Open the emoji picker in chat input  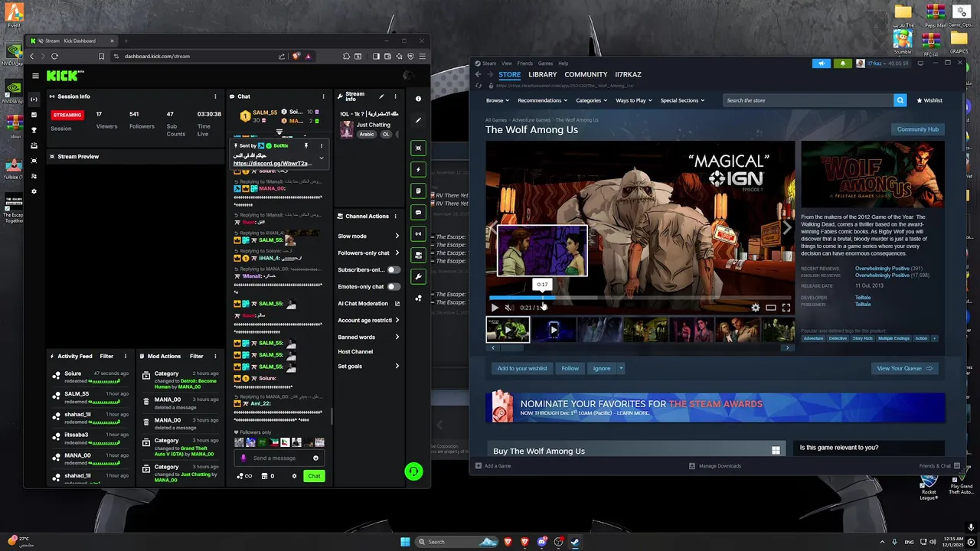(x=315, y=458)
